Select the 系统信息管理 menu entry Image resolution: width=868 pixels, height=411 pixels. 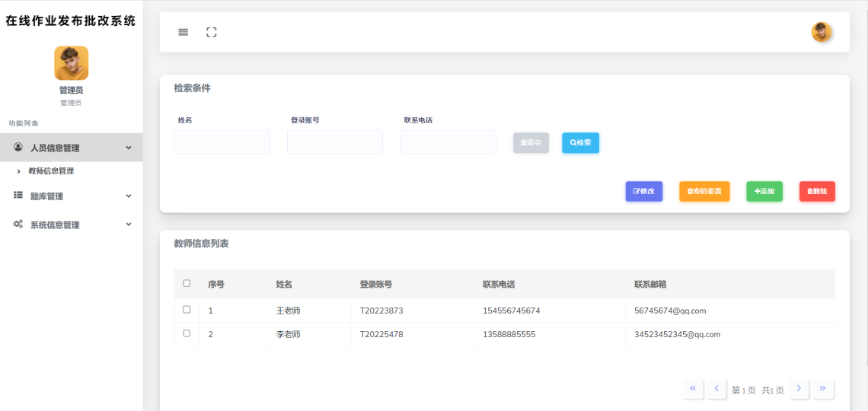coord(72,225)
